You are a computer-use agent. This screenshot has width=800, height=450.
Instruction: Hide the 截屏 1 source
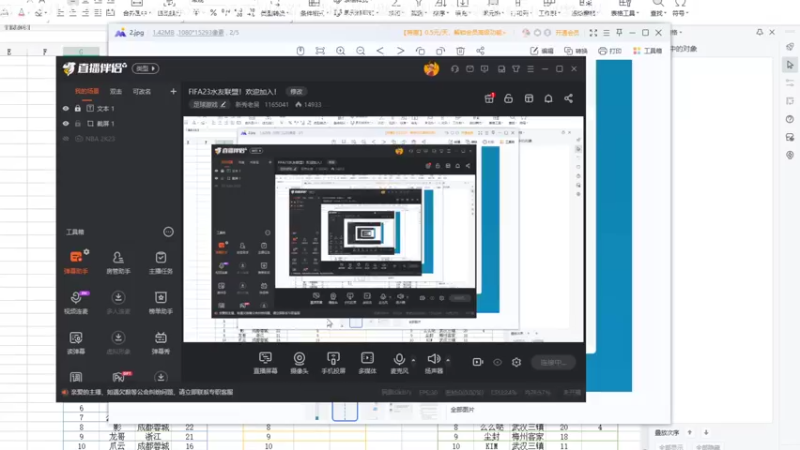[x=66, y=123]
